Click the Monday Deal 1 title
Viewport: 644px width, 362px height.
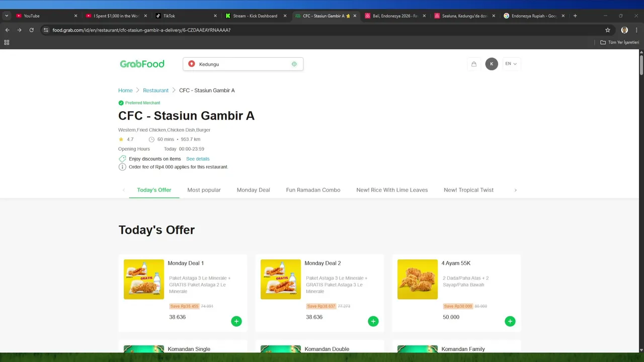[186, 263]
